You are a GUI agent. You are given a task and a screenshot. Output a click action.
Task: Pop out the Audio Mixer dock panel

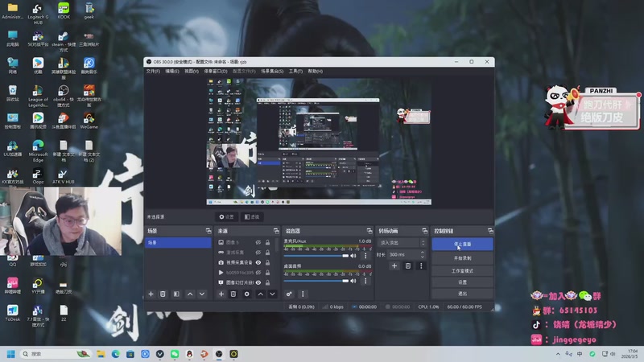point(369,231)
